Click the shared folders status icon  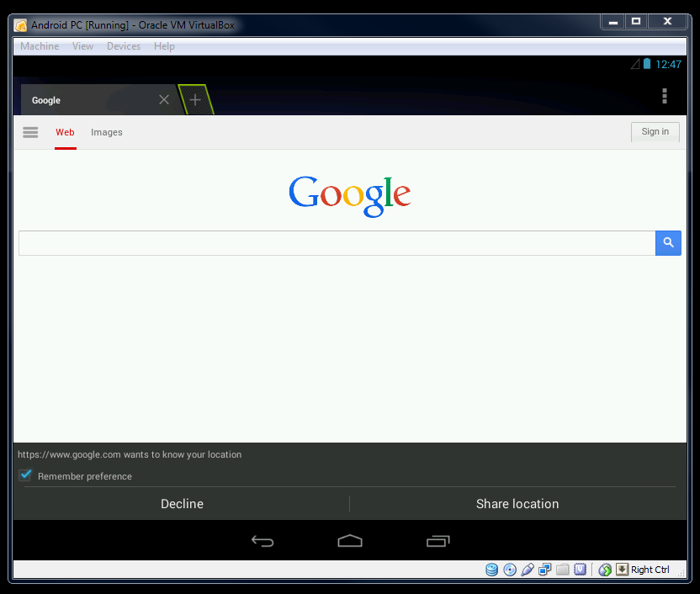tap(563, 570)
